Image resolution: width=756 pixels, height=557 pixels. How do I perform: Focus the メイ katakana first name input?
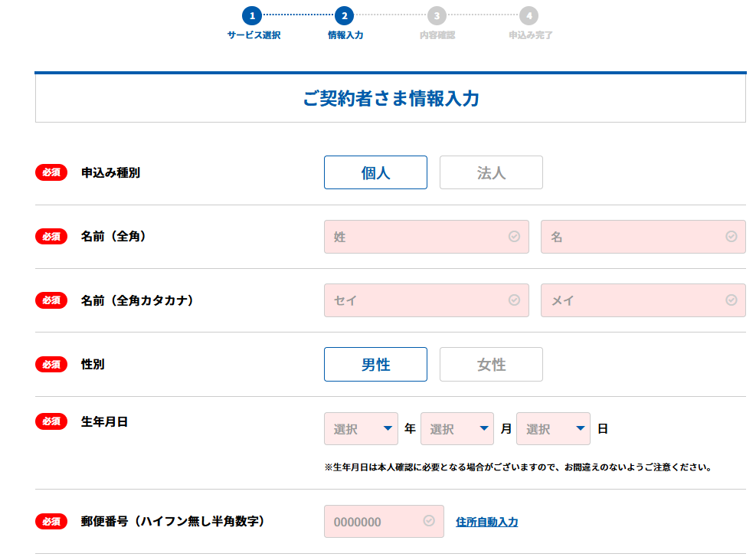click(x=634, y=300)
